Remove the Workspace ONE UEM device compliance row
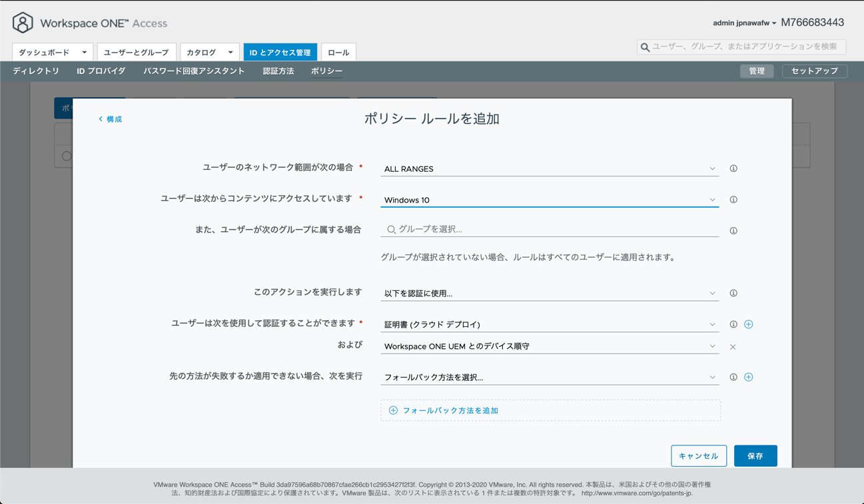This screenshot has height=504, width=864. pyautogui.click(x=733, y=347)
